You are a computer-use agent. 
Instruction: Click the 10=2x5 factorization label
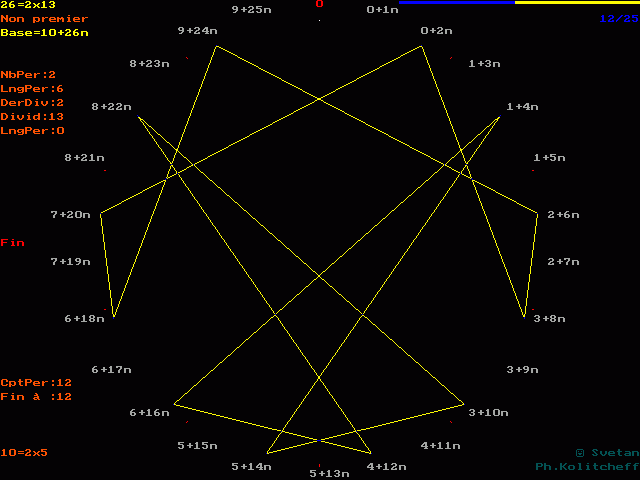24,453
